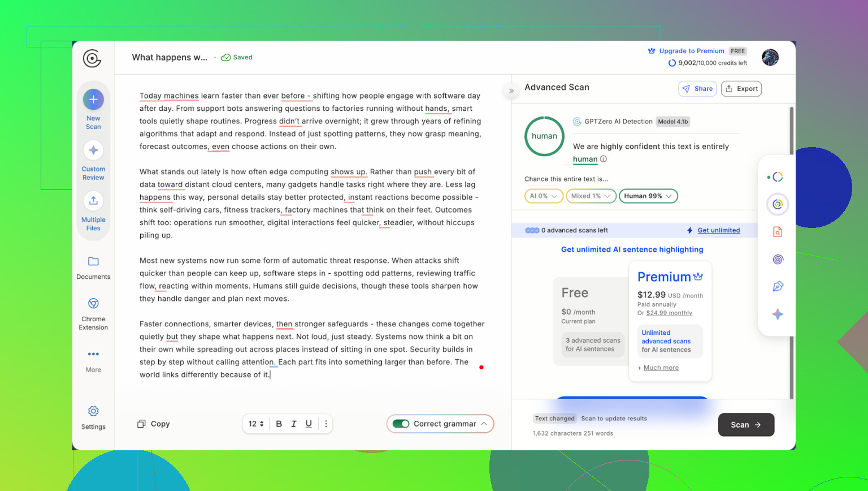Image resolution: width=868 pixels, height=491 pixels.
Task: Open Settings gear in sidebar
Action: [x=93, y=411]
